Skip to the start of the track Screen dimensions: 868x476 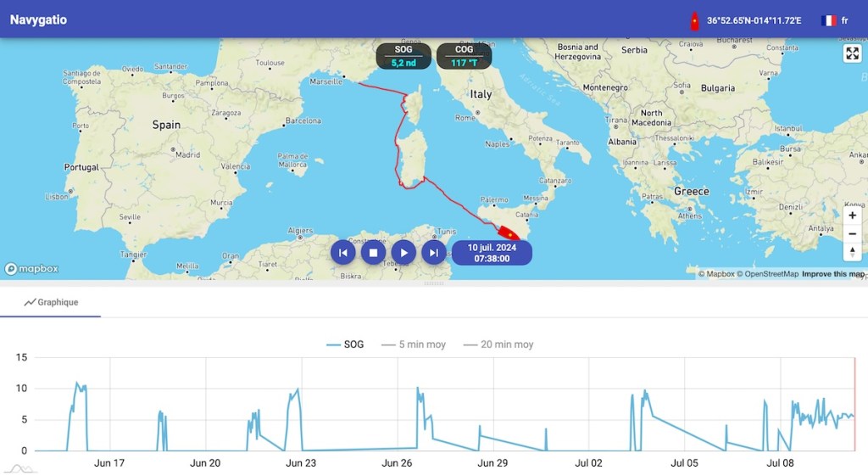click(x=342, y=252)
